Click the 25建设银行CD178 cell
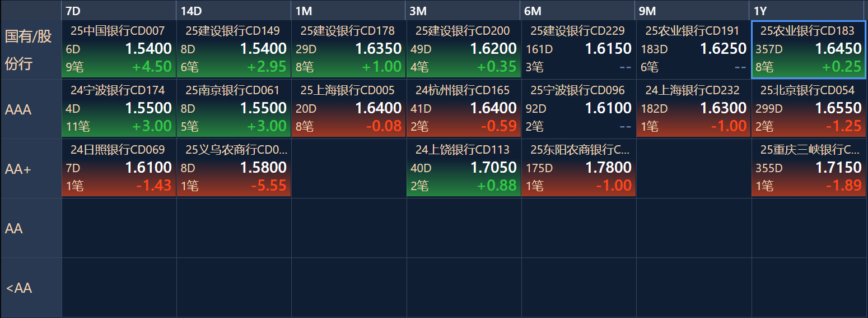The width and height of the screenshot is (868, 318). pos(348,49)
